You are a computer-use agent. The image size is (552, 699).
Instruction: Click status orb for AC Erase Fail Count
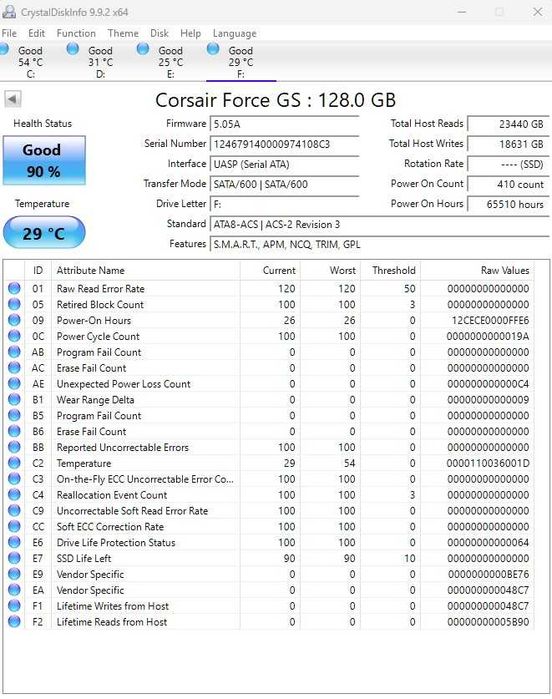click(14, 368)
